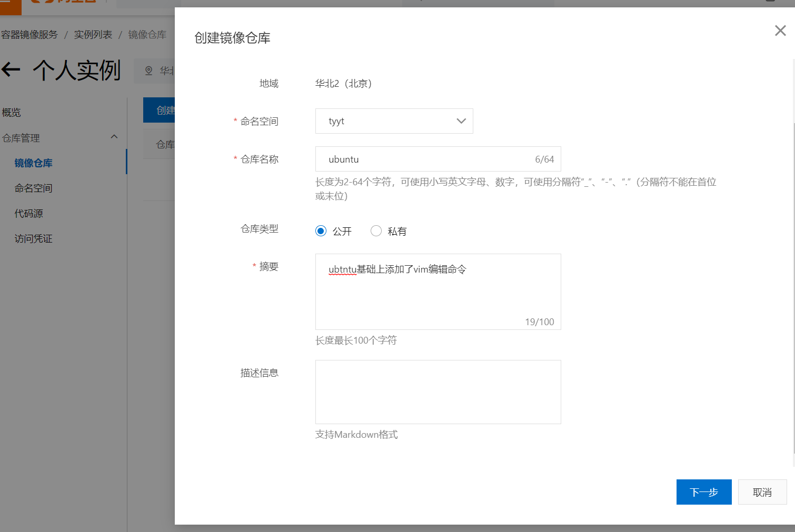Select the 公开 repository type
Image resolution: width=795 pixels, height=532 pixels.
coord(321,231)
